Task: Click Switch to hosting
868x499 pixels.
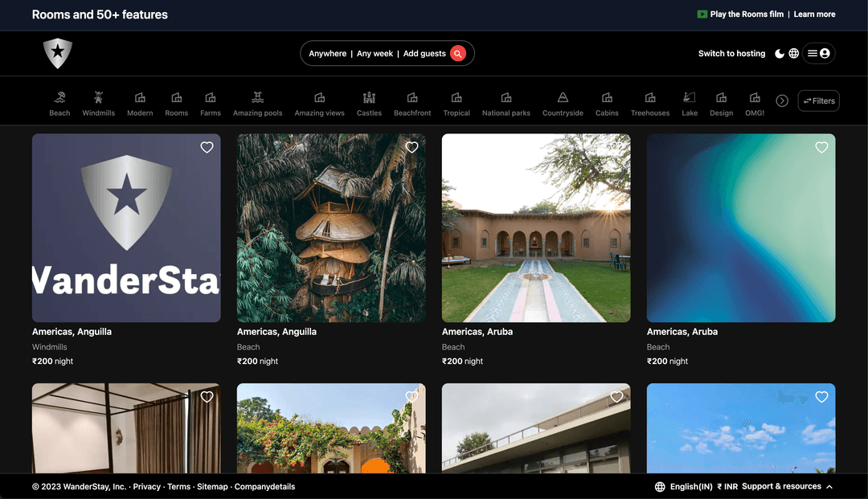Action: point(732,54)
